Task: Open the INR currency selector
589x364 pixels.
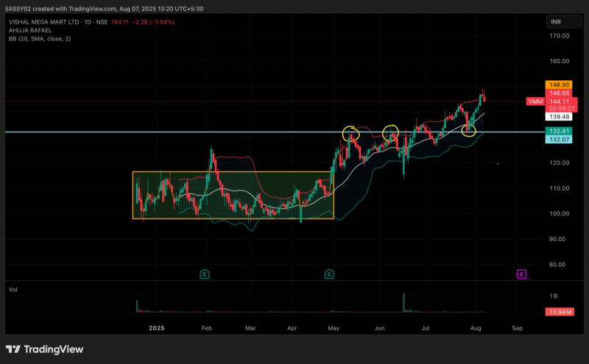Action: [x=556, y=22]
